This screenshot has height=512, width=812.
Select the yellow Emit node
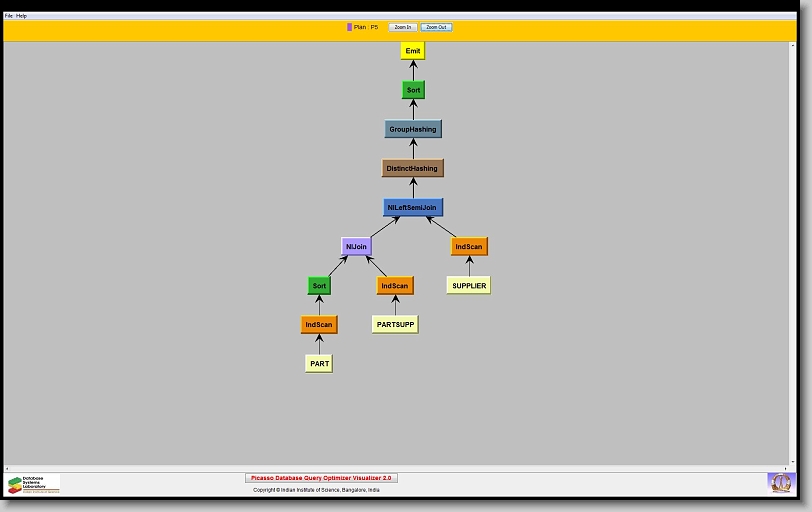click(413, 51)
